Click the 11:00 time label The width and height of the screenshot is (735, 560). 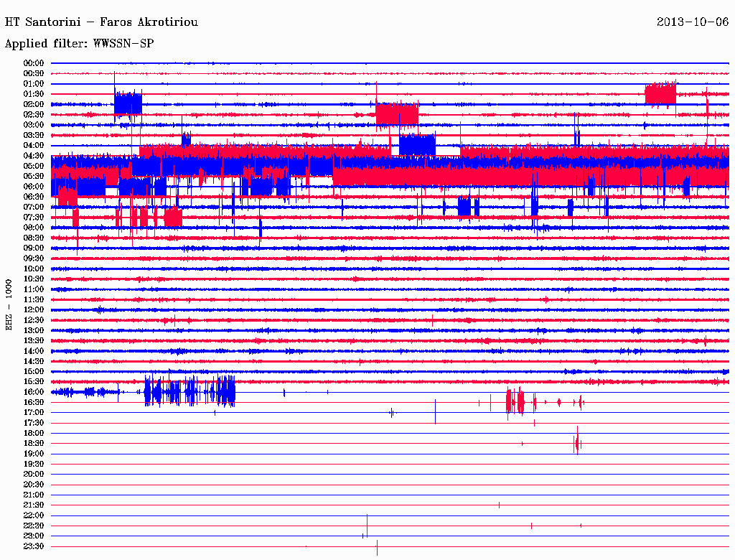[34, 289]
